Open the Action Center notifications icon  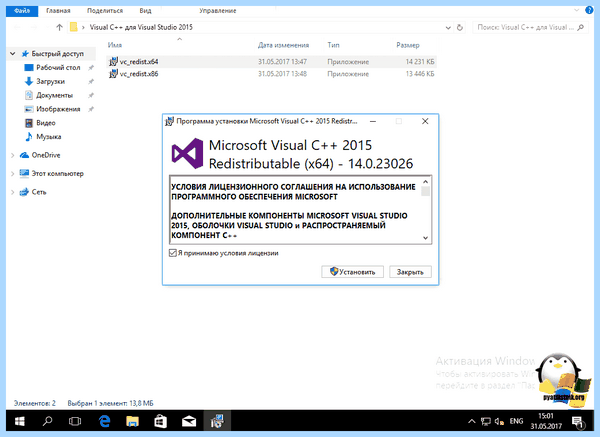tap(578, 422)
